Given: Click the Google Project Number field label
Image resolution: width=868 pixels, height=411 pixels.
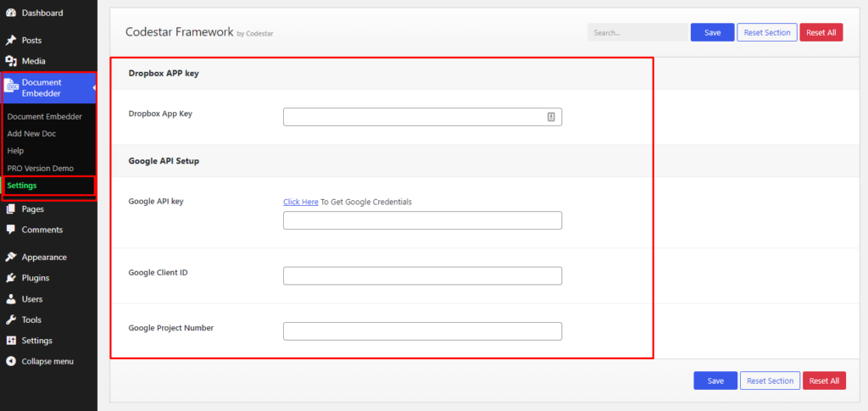Looking at the screenshot, I should [x=171, y=327].
